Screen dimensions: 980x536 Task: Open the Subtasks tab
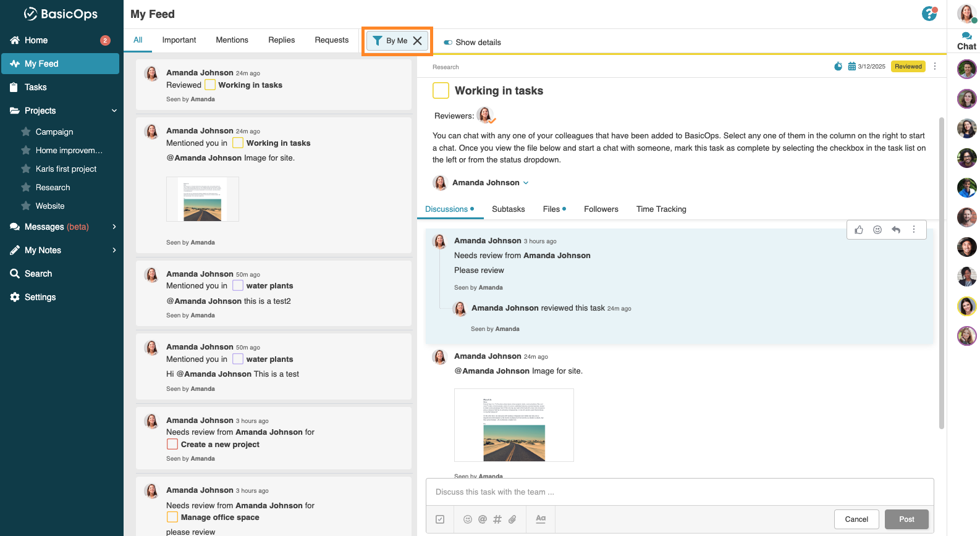508,209
